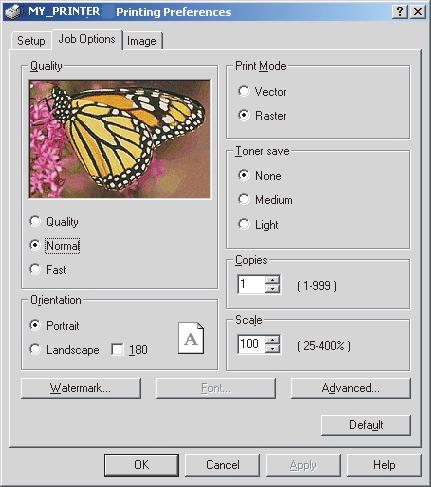Select Landscape orientation
Viewport: 431px width, 487px height.
[x=35, y=349]
